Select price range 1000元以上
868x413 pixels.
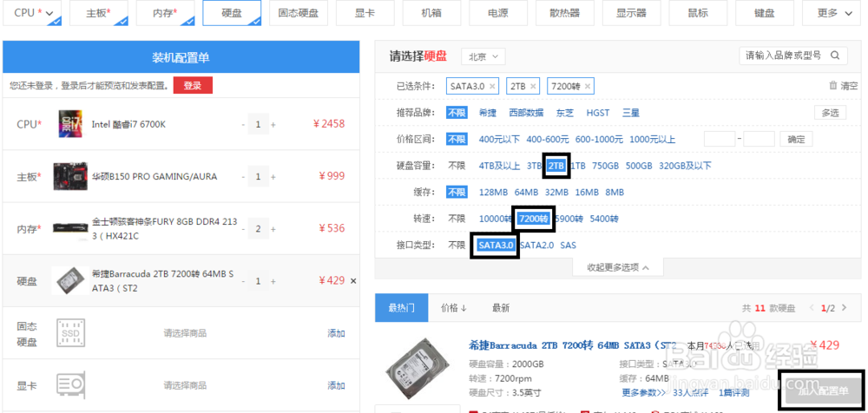tap(652, 140)
